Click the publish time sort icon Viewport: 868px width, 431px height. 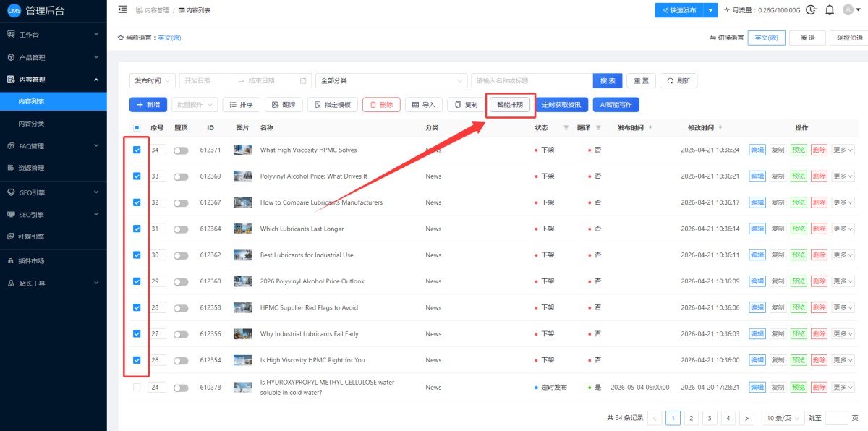click(650, 128)
